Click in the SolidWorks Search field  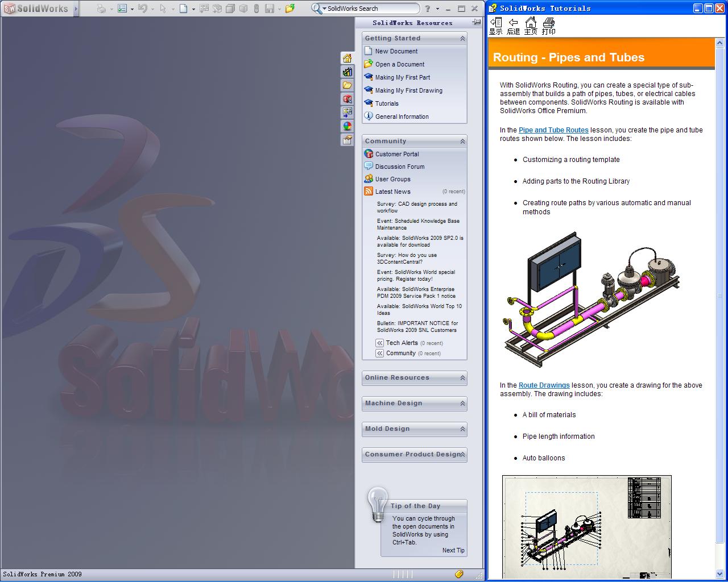[371, 9]
